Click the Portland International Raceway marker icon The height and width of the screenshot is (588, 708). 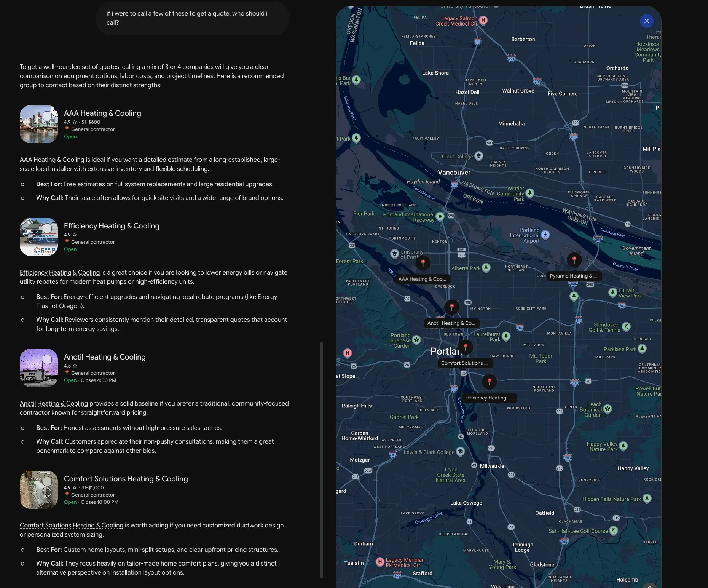pos(440,217)
